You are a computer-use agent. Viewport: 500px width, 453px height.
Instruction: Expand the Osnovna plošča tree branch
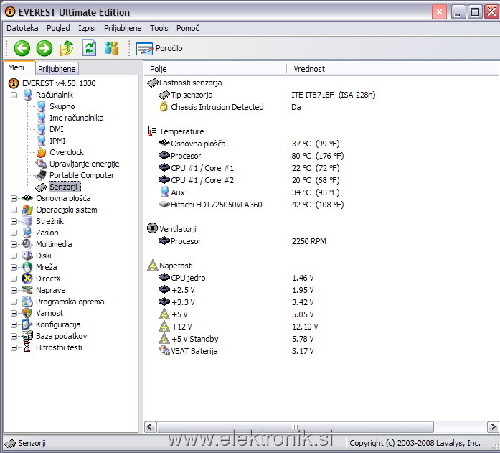pyautogui.click(x=14, y=199)
